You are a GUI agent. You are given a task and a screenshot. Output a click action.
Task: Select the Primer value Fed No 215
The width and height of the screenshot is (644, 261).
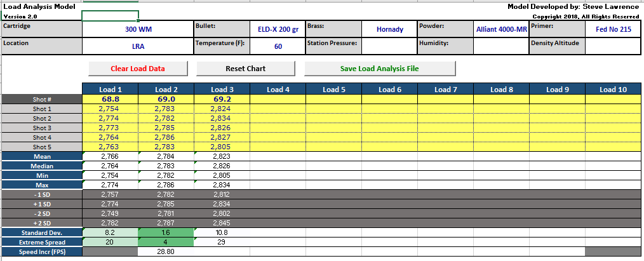click(613, 29)
